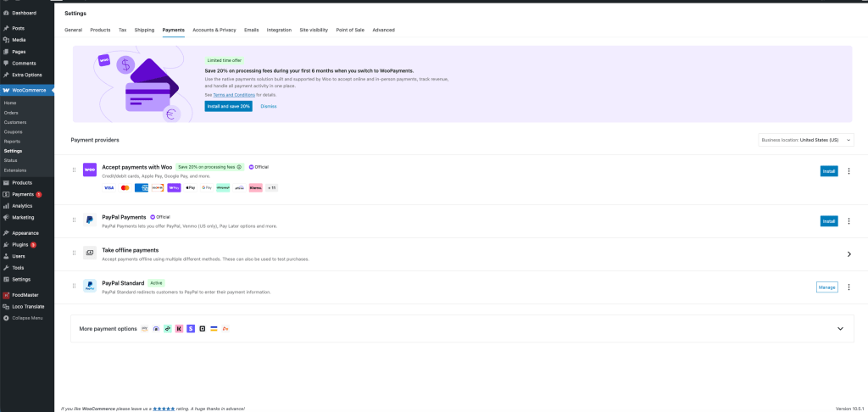Click the Discover card icon
This screenshot has width=868, height=412.
point(158,188)
